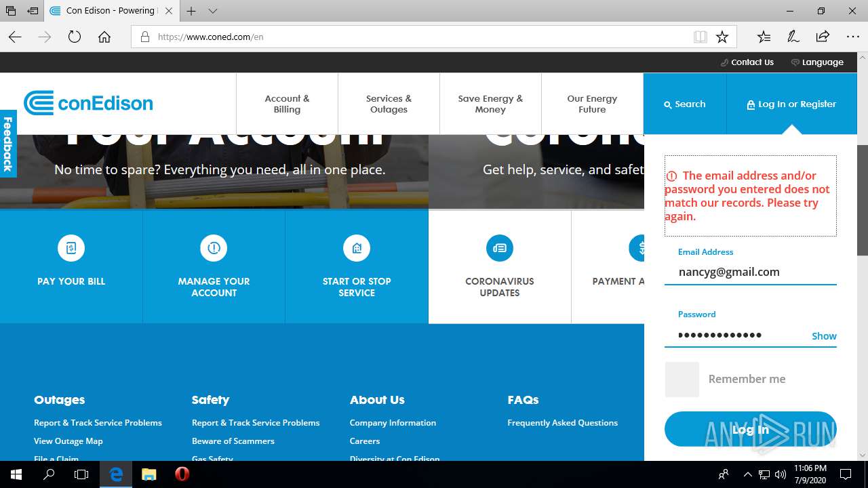Screen dimensions: 868x488
Task: Open the Manage Your Account icon
Action: [x=214, y=248]
